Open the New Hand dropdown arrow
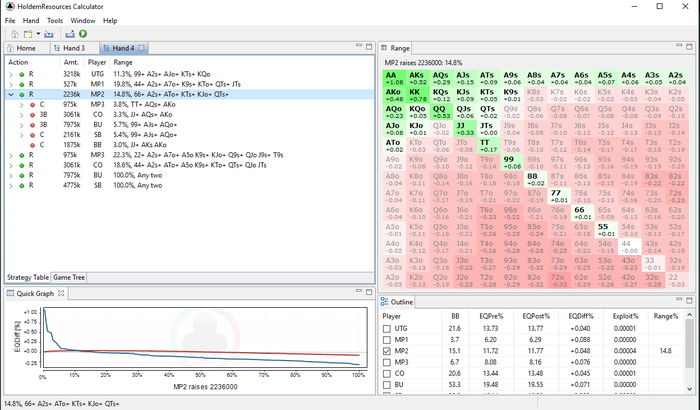This screenshot has width=700, height=410. (38, 34)
